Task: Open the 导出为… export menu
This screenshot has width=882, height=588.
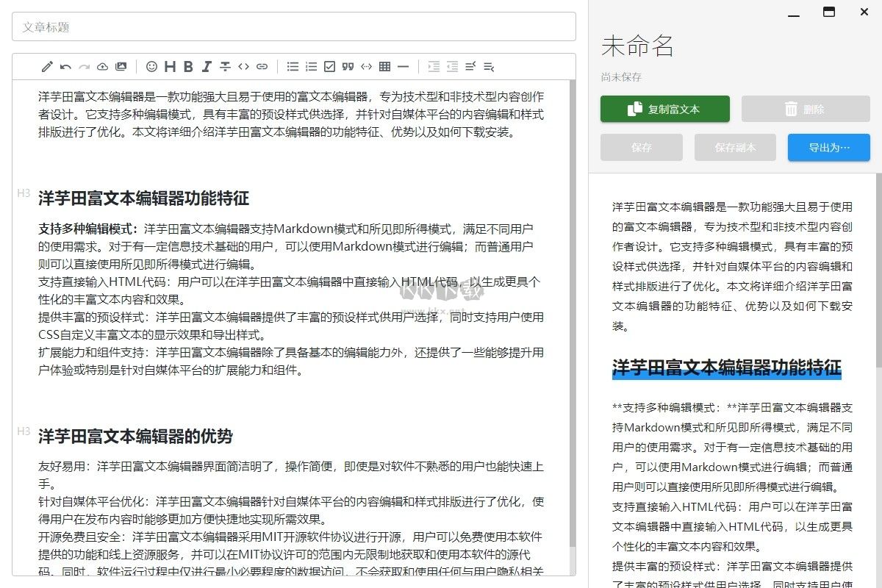Action: [828, 147]
